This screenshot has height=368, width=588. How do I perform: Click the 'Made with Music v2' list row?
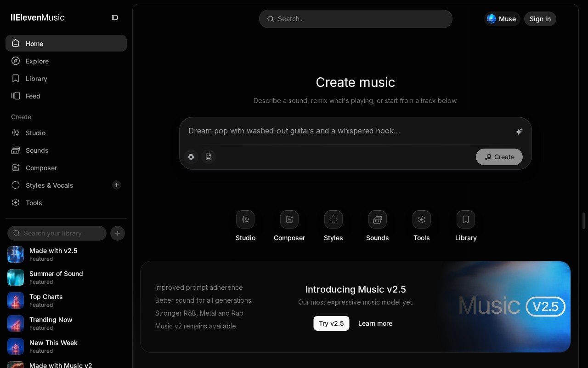[66, 365]
